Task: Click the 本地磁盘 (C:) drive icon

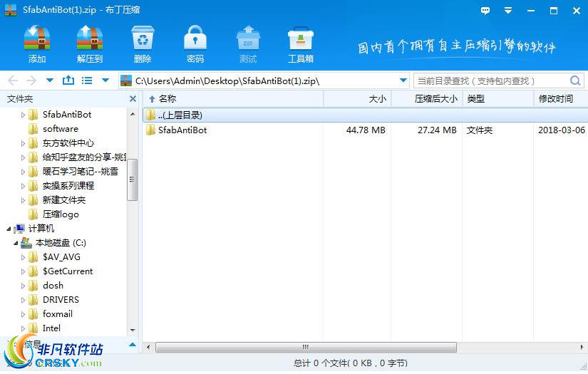Action: pyautogui.click(x=26, y=243)
